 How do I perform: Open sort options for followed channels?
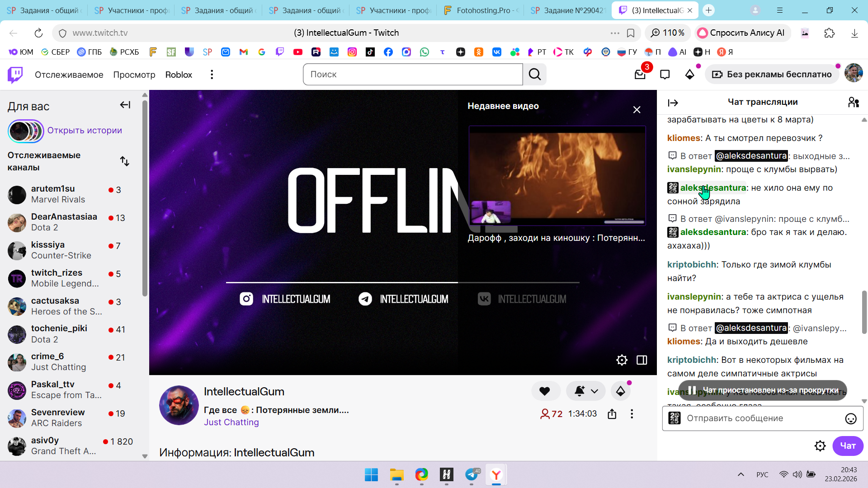[125, 161]
